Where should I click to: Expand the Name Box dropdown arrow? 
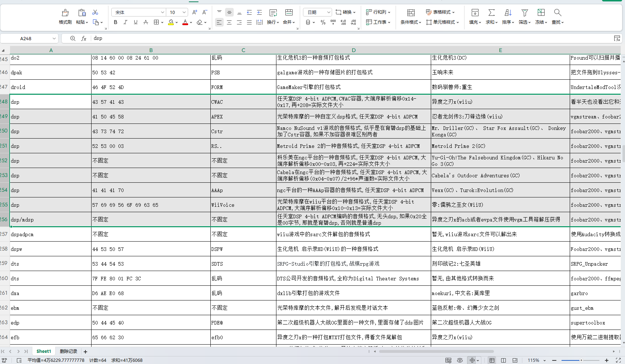click(x=54, y=38)
